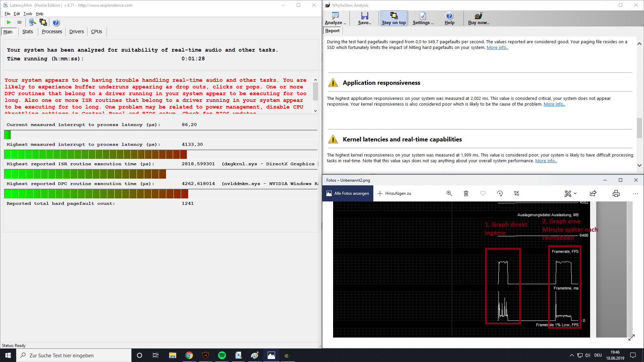Click Alle Fotos anzeigen button
This screenshot has height=362, width=644.
click(x=348, y=193)
